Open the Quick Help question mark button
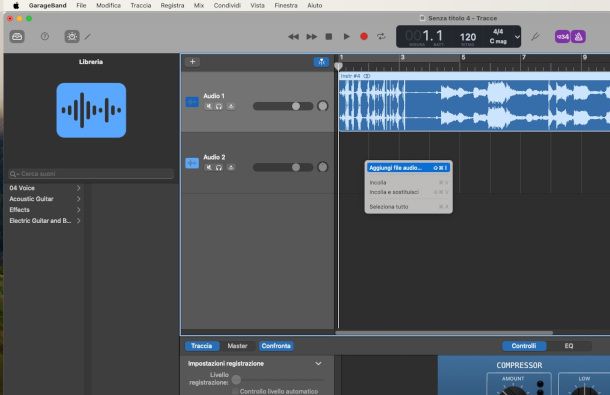 point(45,37)
